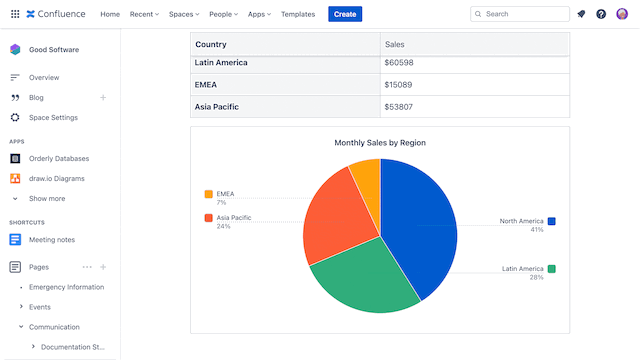The image size is (640, 360).
Task: Click the Sales column header
Action: point(475,44)
